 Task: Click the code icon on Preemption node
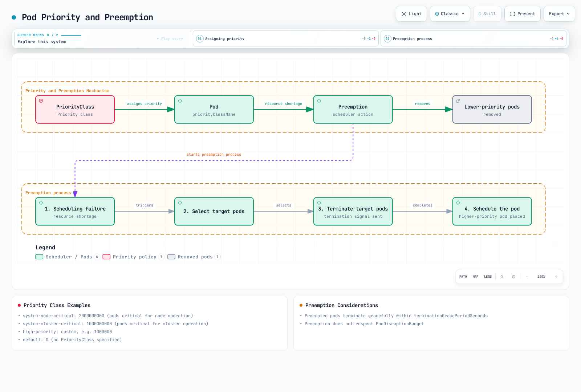pyautogui.click(x=319, y=101)
